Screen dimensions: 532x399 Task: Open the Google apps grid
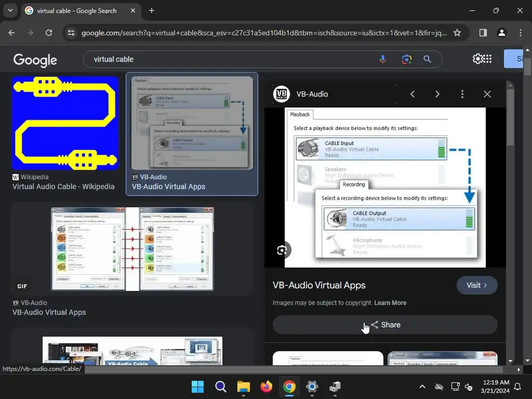(487, 59)
